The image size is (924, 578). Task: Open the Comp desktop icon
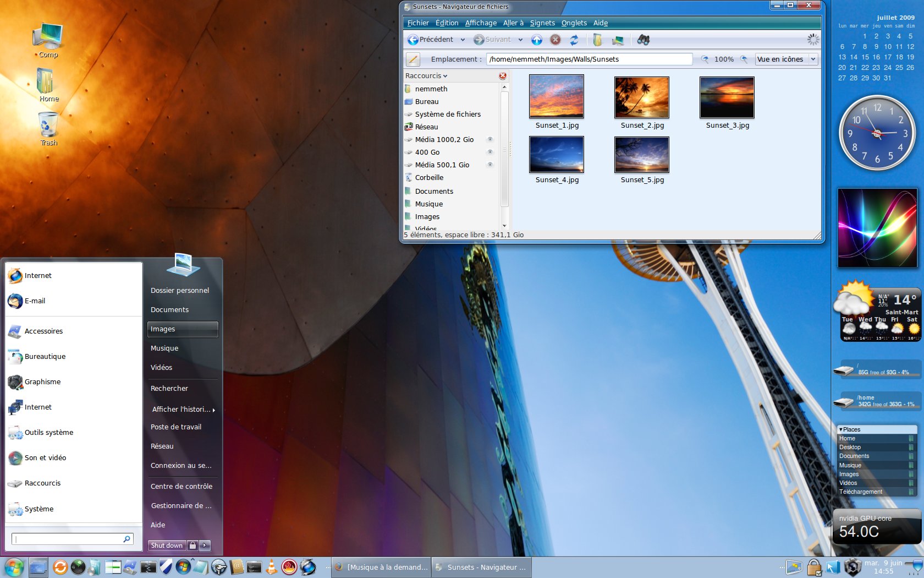48,40
